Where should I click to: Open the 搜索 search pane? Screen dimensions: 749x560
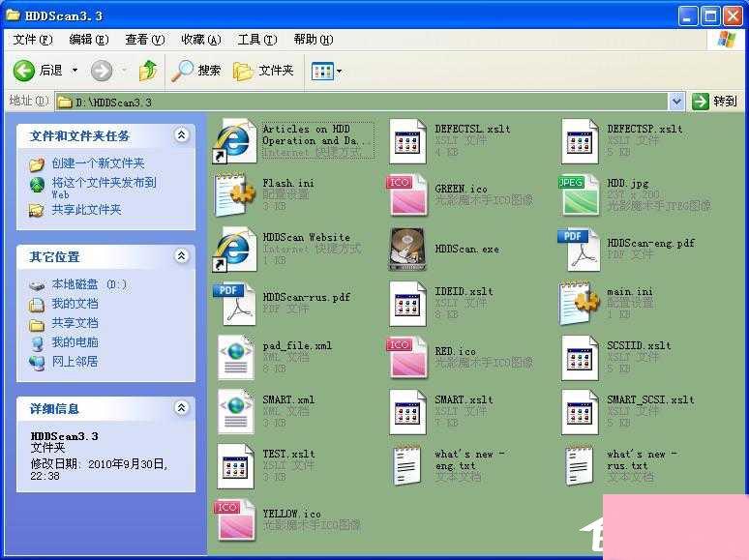195,71
